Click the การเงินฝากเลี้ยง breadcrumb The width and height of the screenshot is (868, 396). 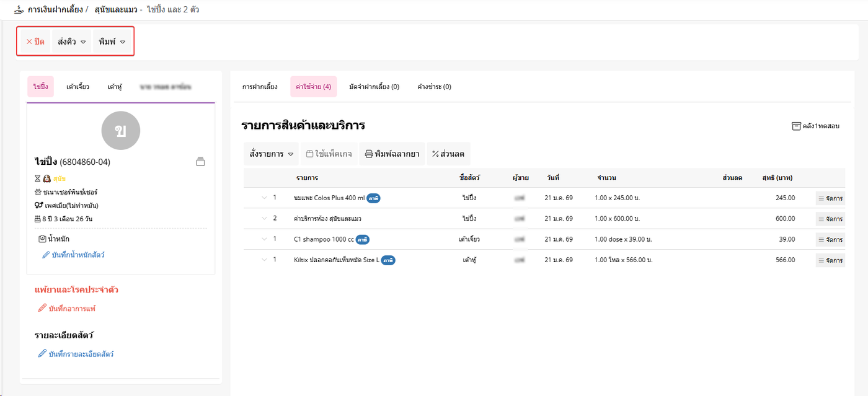tap(55, 10)
